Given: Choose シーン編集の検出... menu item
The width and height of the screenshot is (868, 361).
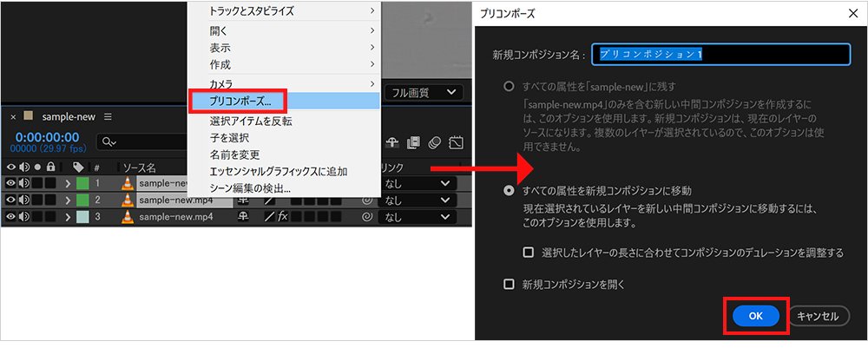Looking at the screenshot, I should click(x=285, y=188).
